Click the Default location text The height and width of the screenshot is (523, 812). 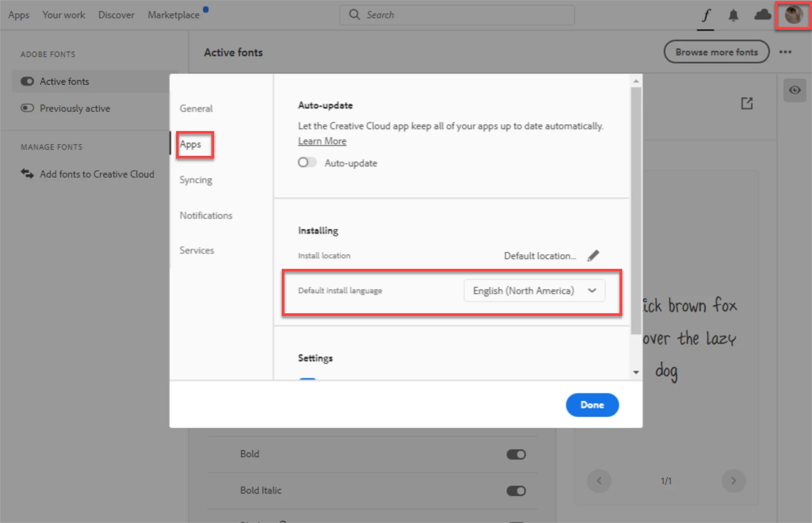coord(540,256)
